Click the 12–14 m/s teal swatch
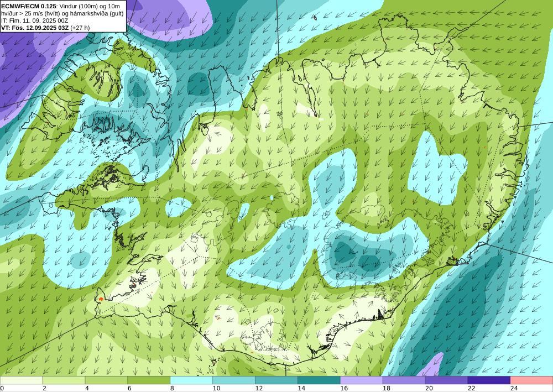Image resolution: width=553 pixels, height=392 pixels. coord(276,380)
